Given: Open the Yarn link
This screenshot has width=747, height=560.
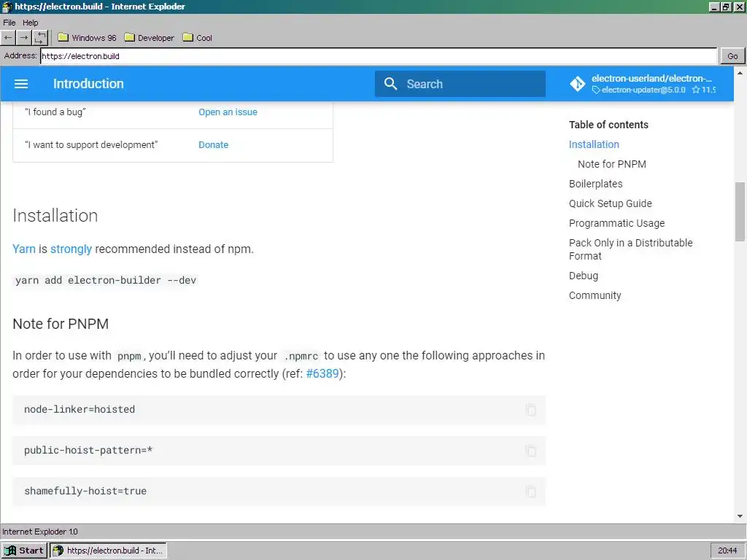Looking at the screenshot, I should [24, 249].
